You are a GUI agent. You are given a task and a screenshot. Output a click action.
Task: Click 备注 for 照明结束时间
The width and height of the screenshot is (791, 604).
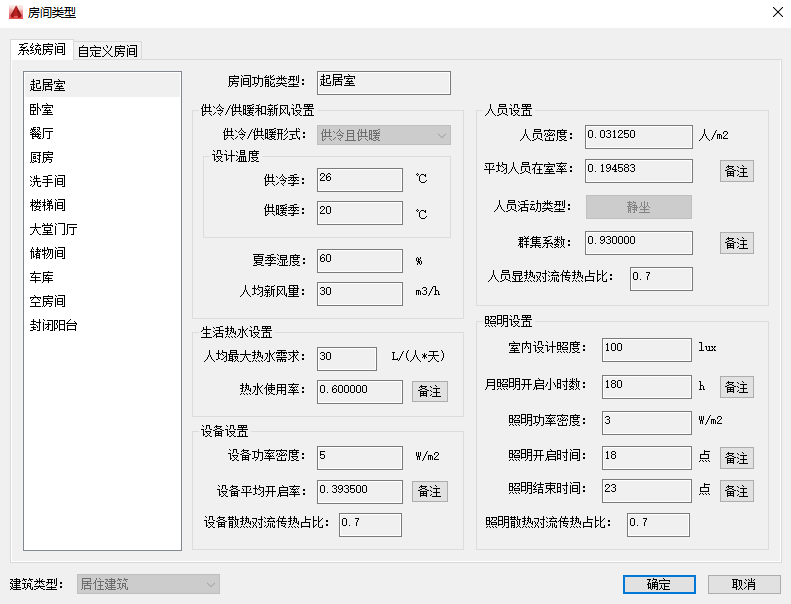[x=737, y=491]
